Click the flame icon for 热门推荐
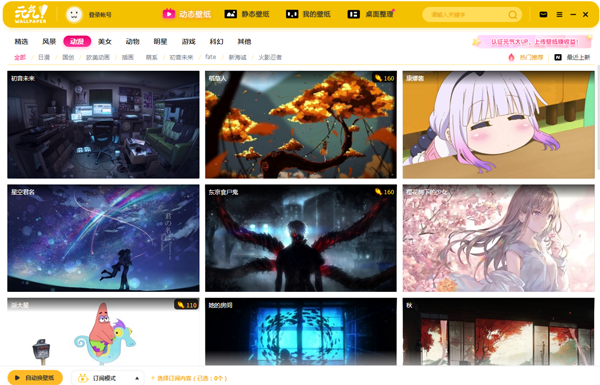Screen dimensions: 600x385 point(511,57)
